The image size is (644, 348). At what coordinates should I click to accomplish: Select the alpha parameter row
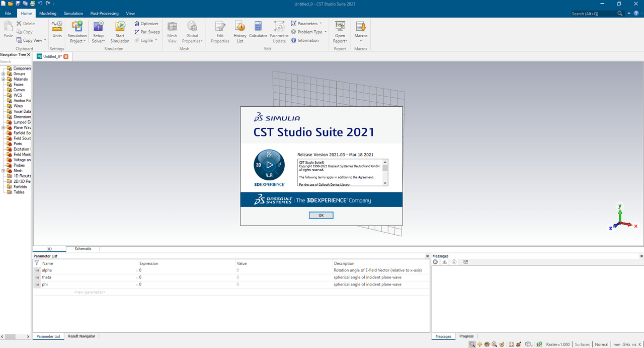pos(231,270)
